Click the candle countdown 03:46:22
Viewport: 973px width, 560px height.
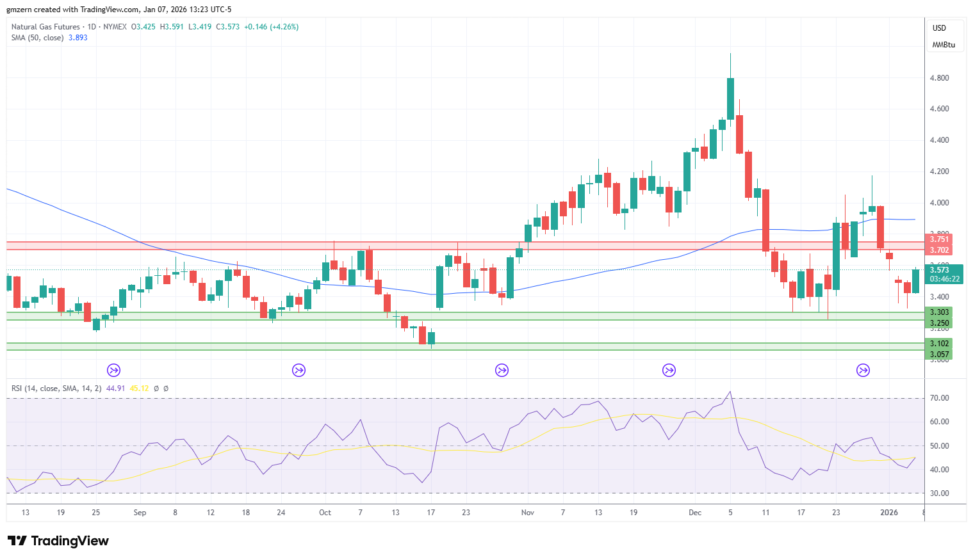[x=944, y=279]
